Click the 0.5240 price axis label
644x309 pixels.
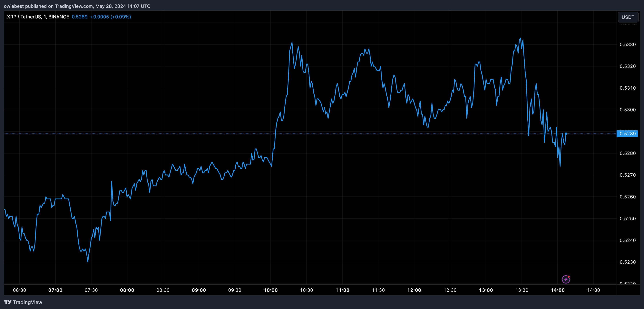point(628,240)
